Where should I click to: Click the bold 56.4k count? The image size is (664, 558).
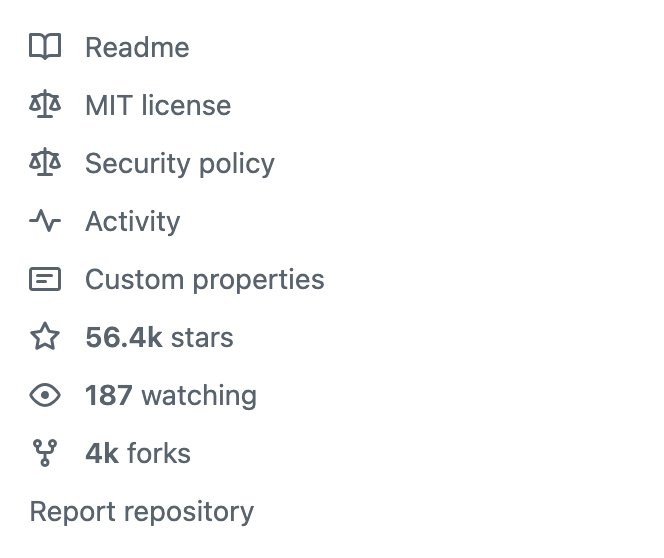click(123, 337)
